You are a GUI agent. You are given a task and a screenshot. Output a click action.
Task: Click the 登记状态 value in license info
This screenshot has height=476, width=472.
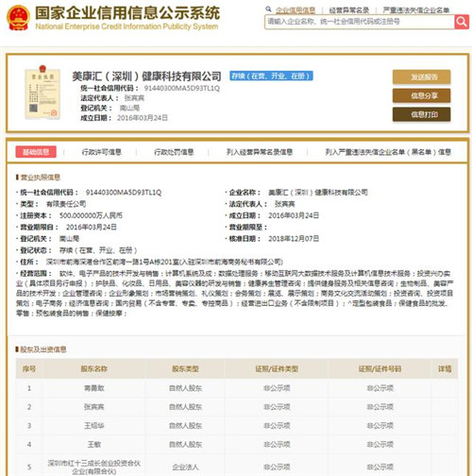coord(98,250)
